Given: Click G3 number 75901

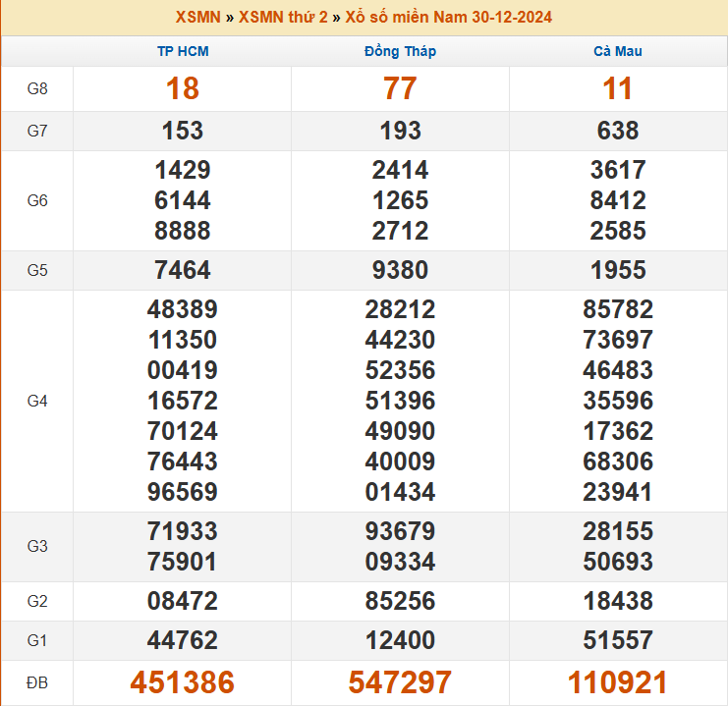Looking at the screenshot, I should click(x=183, y=562).
